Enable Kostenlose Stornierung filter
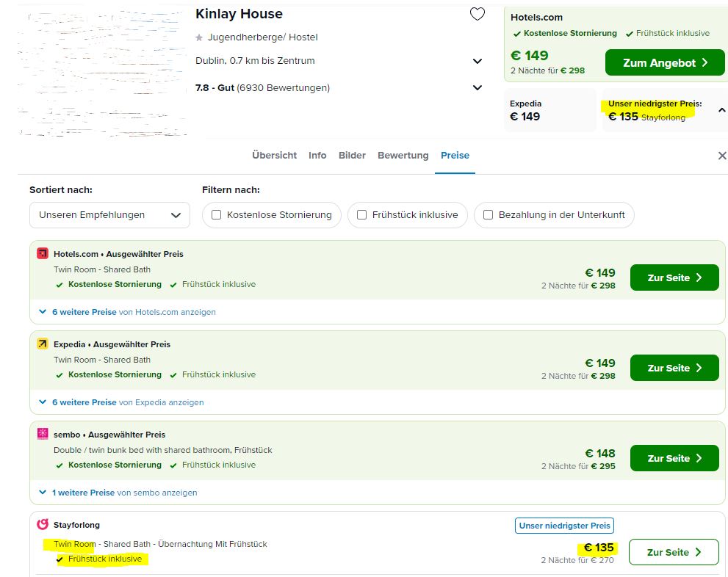The height and width of the screenshot is (577, 728). [217, 215]
